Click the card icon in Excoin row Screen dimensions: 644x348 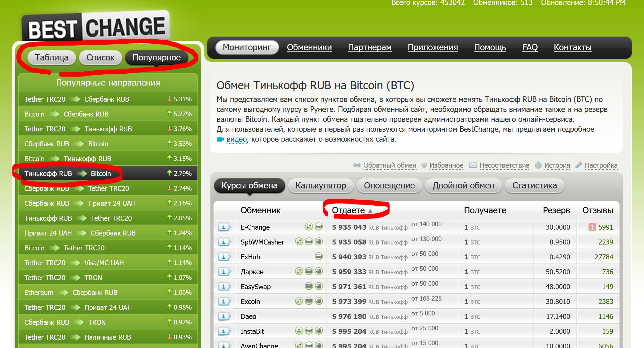(x=309, y=301)
